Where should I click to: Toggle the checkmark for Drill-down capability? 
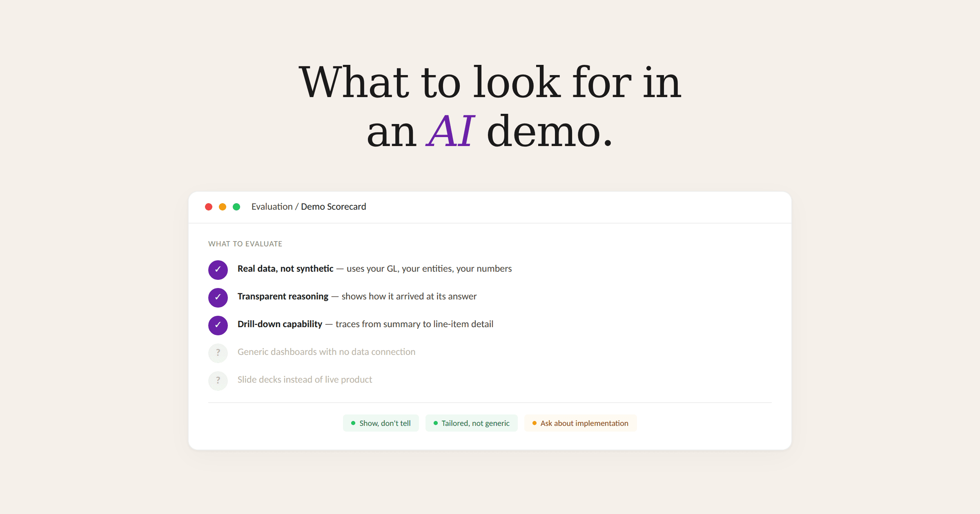tap(218, 325)
